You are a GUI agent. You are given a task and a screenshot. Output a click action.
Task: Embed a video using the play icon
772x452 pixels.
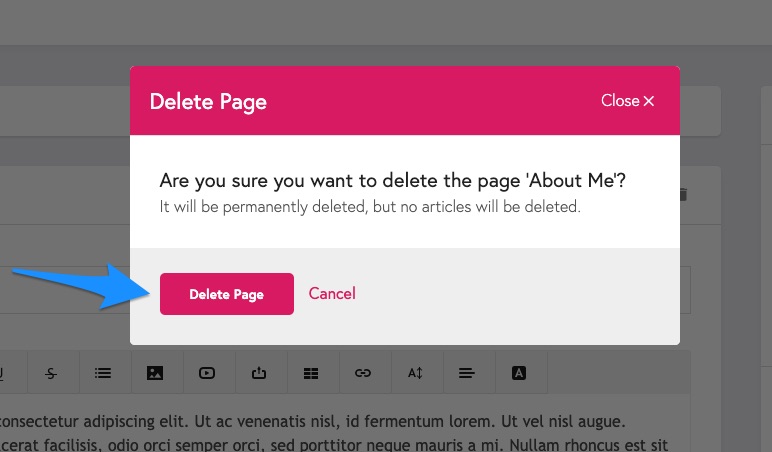click(x=207, y=373)
